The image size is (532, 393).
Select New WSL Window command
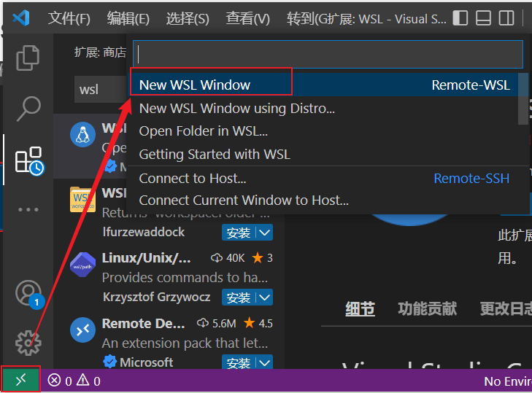(x=324, y=85)
